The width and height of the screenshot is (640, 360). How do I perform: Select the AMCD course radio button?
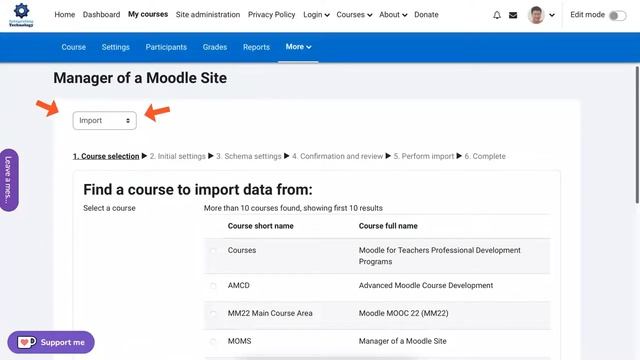(213, 286)
